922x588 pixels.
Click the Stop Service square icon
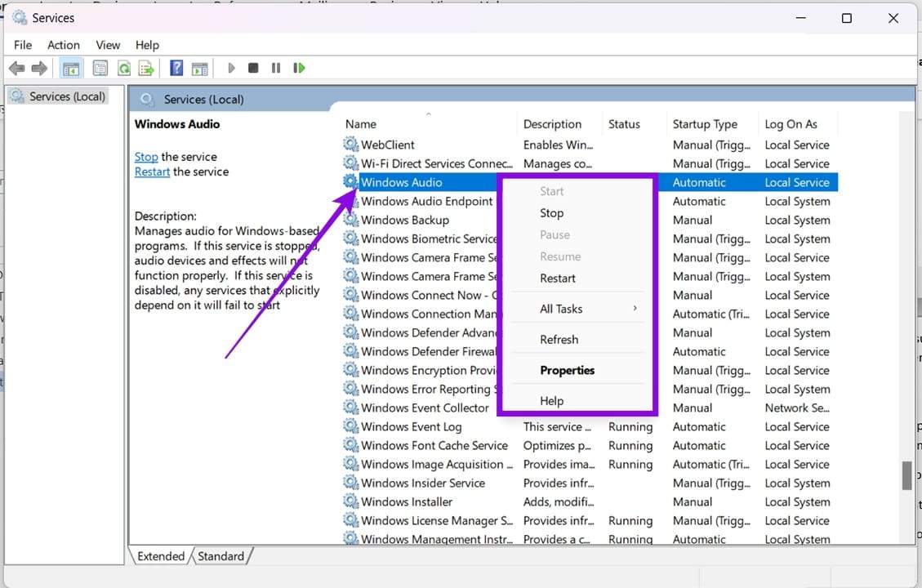253,69
